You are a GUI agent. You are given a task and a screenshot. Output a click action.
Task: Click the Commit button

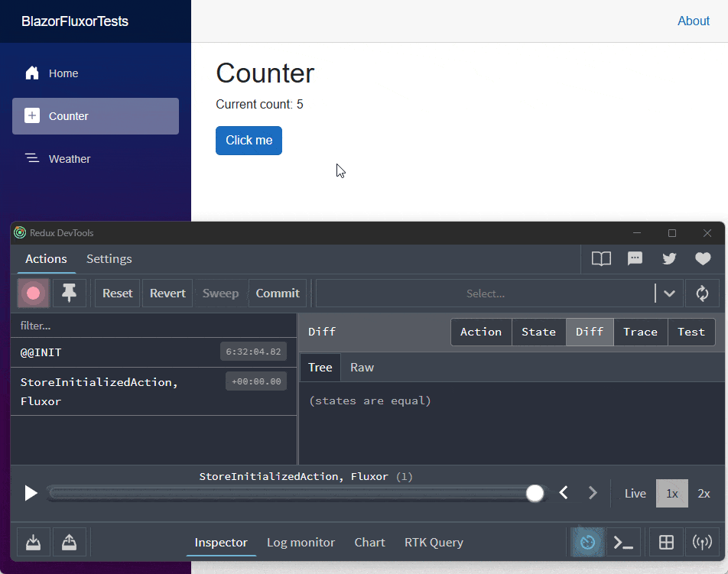[278, 293]
